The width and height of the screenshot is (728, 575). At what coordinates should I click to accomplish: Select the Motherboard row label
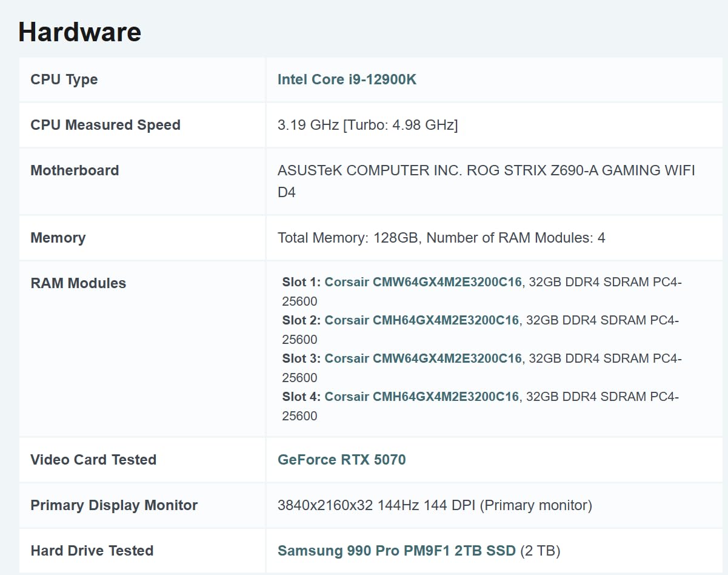(x=75, y=170)
